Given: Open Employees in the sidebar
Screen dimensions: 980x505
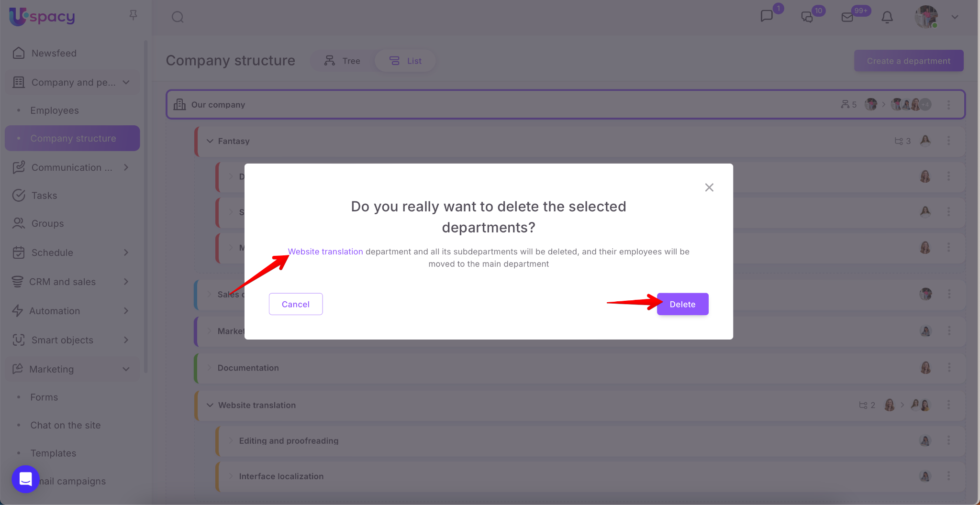Looking at the screenshot, I should pyautogui.click(x=55, y=110).
